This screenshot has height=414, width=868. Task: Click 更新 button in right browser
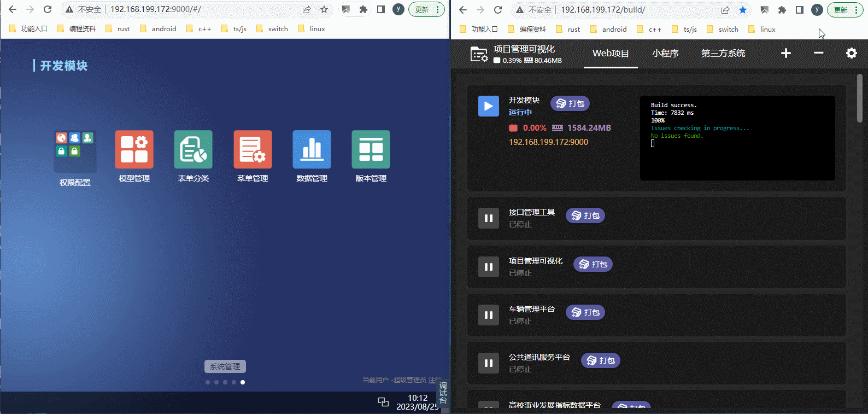click(x=845, y=9)
